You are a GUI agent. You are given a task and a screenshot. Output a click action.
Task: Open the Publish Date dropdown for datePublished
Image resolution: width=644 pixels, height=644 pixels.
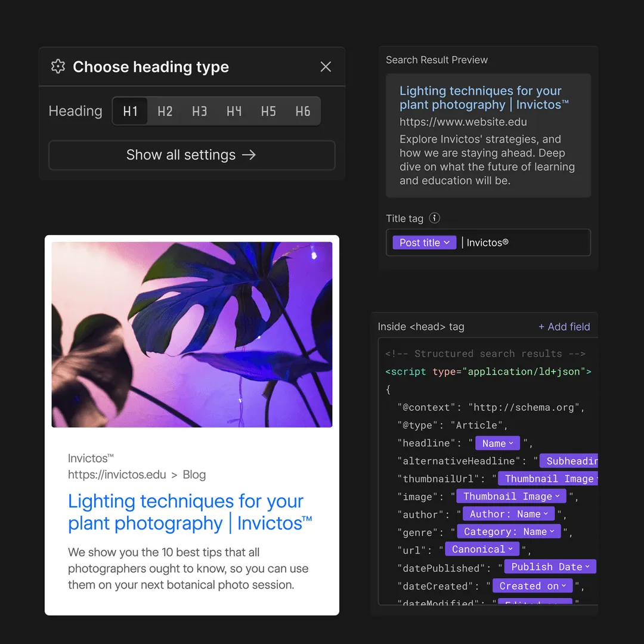550,566
